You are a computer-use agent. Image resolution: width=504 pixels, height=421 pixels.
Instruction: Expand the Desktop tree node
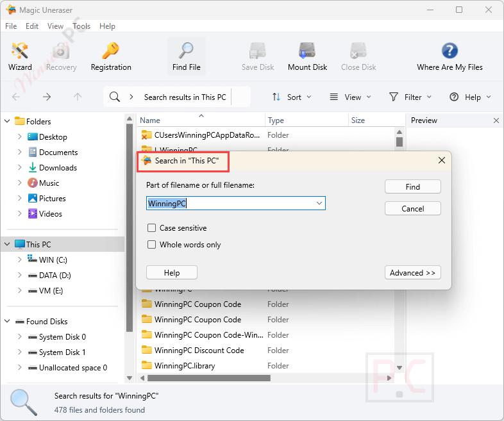pyautogui.click(x=20, y=136)
